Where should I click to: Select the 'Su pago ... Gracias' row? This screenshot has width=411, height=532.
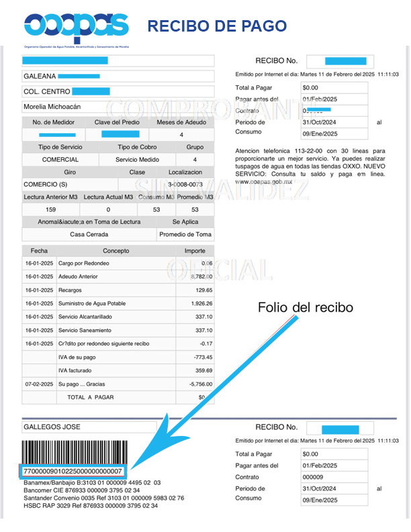click(x=118, y=384)
